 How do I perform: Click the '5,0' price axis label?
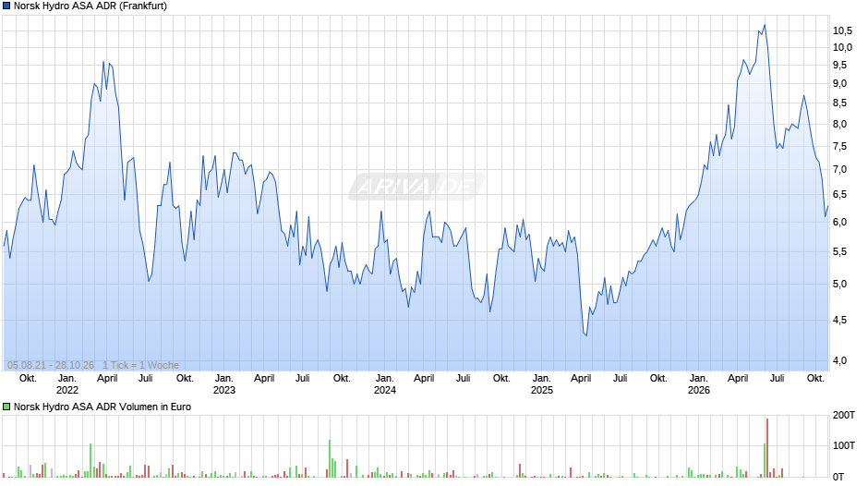click(x=839, y=285)
